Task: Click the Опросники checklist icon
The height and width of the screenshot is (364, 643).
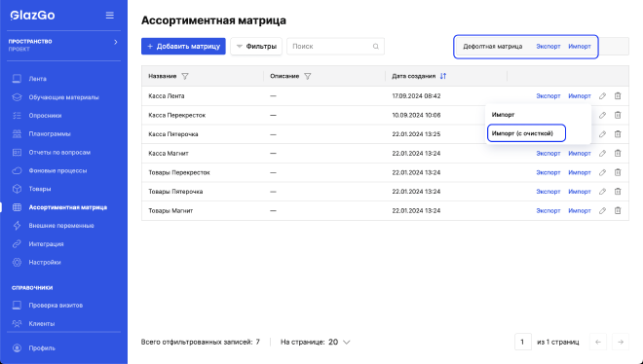Action: 17,116
